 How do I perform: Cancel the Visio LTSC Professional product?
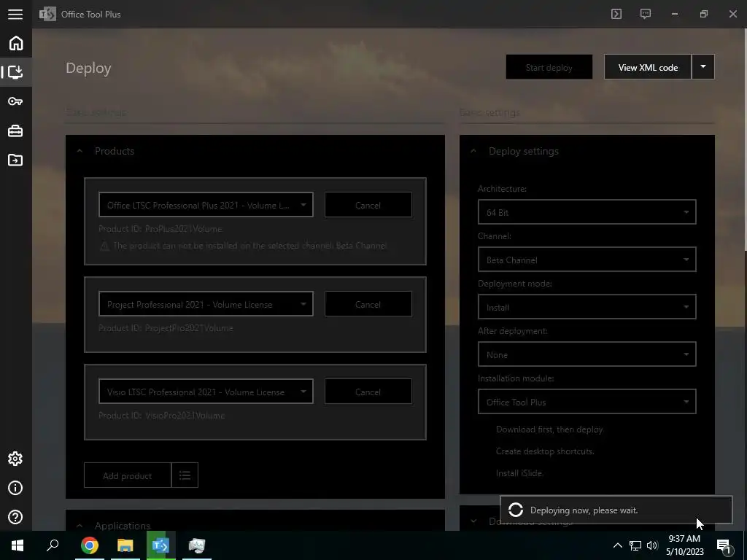(x=368, y=392)
